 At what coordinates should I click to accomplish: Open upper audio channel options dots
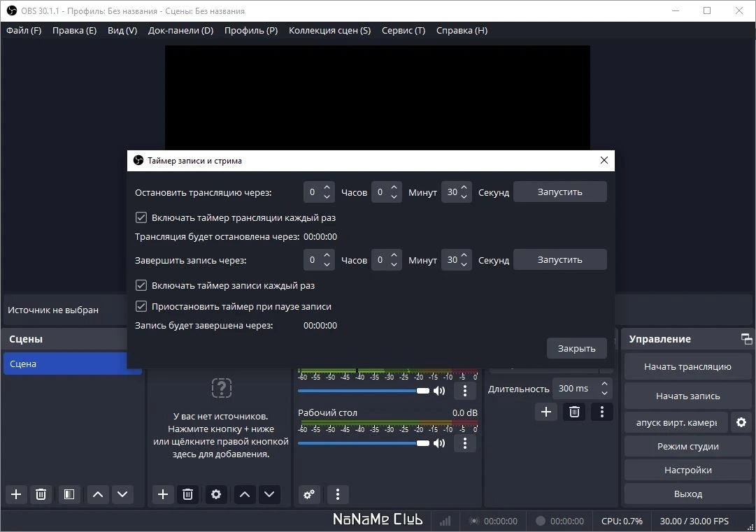tap(465, 391)
